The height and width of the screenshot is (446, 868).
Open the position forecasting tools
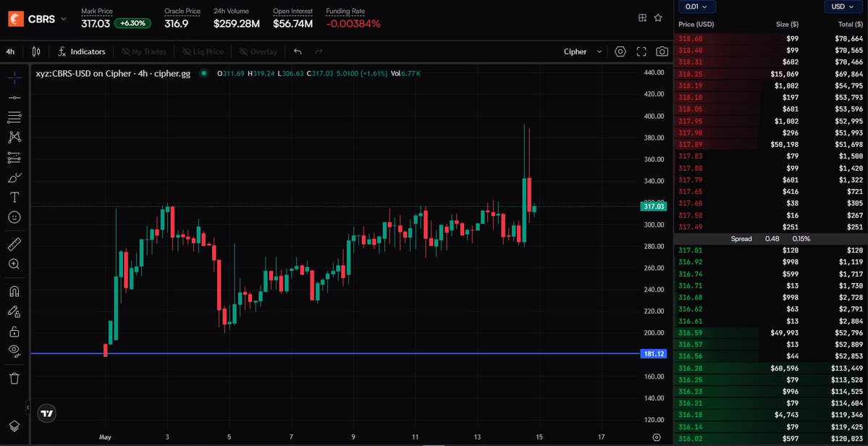pos(14,158)
